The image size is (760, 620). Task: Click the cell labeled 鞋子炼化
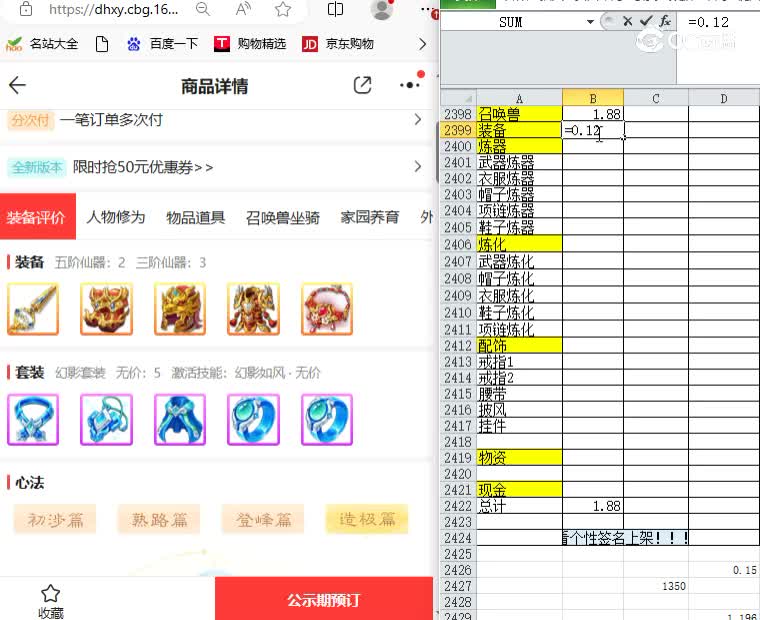(520, 313)
